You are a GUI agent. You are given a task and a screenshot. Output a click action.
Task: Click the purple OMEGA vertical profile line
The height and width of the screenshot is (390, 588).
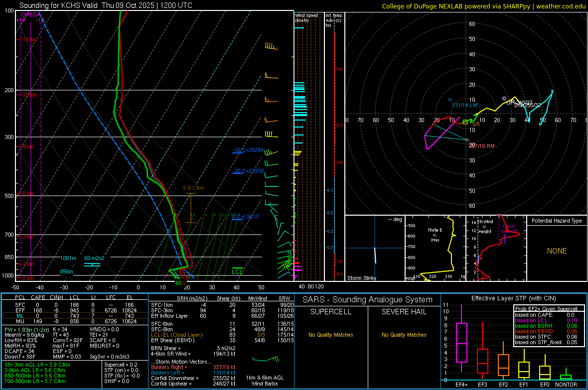(31, 149)
